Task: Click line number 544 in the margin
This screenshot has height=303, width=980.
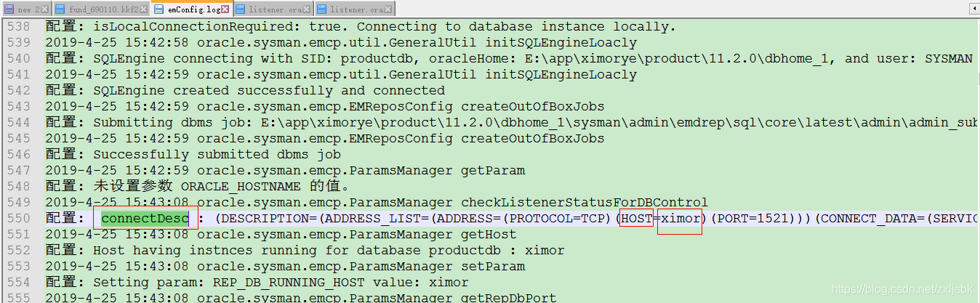Action: tap(18, 123)
